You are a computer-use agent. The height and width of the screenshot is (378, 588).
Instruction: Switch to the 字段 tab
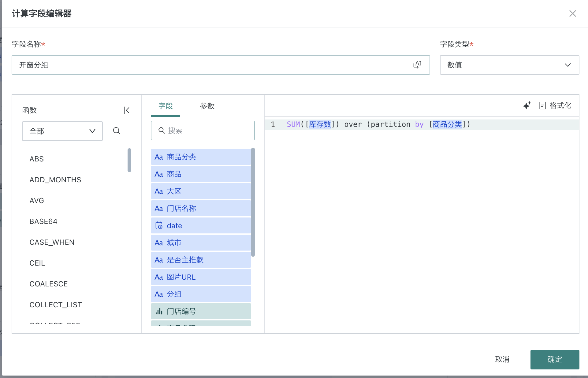165,106
